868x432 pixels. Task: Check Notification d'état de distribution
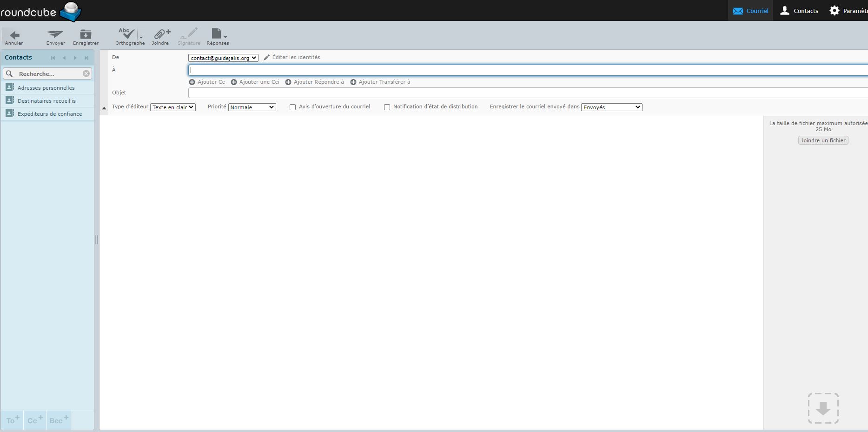tap(387, 107)
